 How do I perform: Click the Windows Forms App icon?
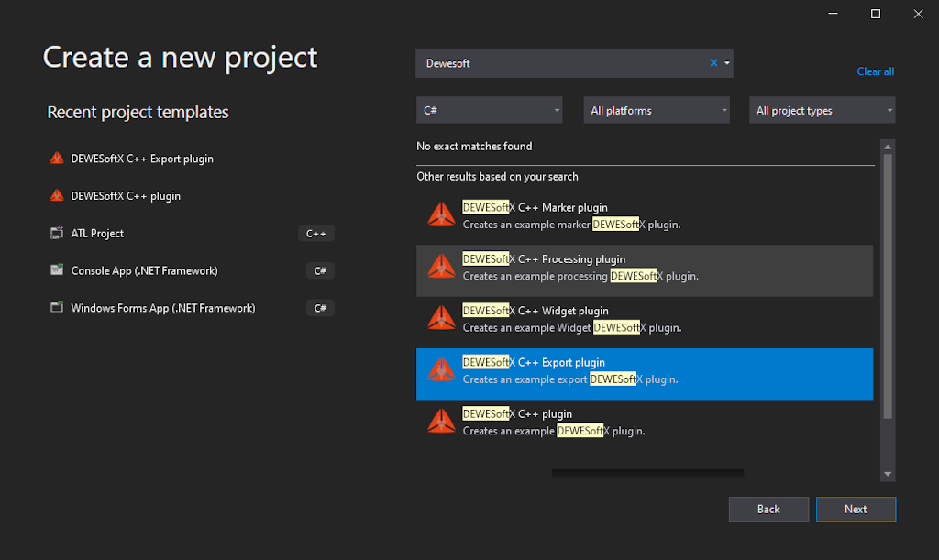click(x=57, y=308)
